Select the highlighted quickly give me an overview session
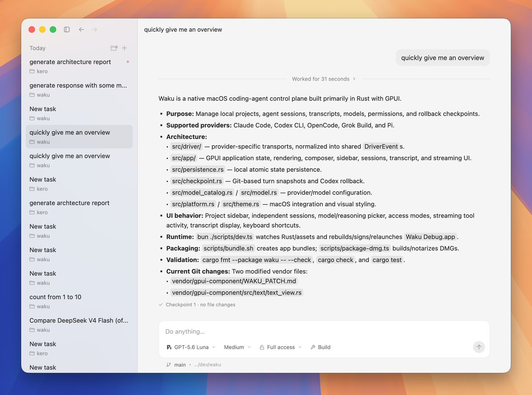The image size is (532, 395). coord(79,137)
